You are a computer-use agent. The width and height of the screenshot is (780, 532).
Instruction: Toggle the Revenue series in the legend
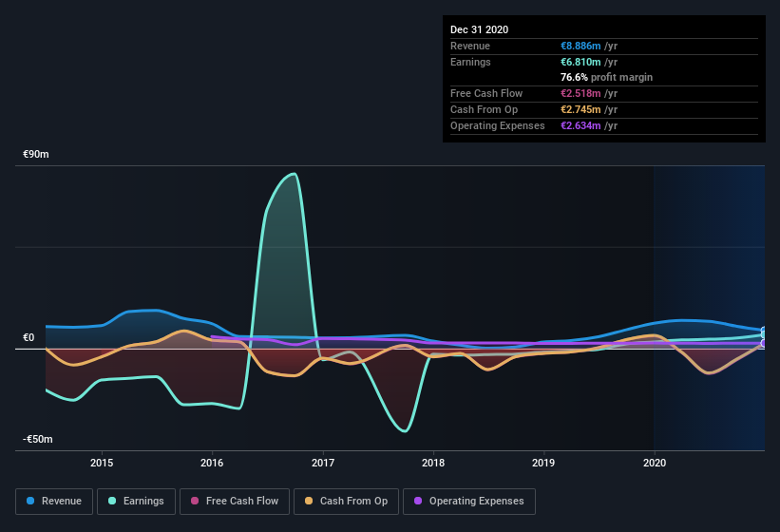point(54,502)
